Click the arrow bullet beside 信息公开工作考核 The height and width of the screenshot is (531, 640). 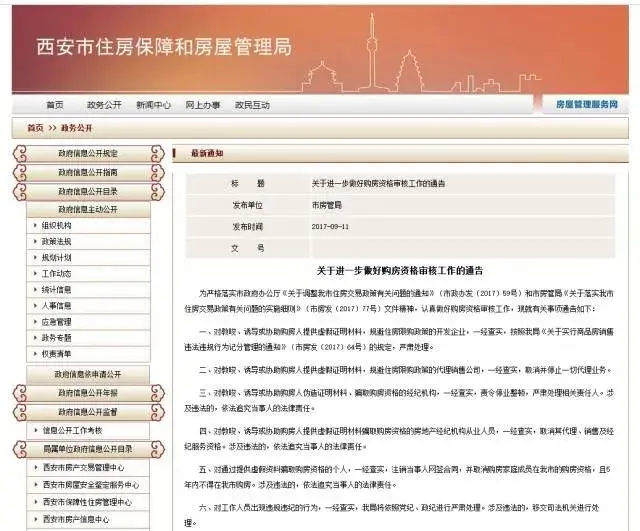(36, 430)
